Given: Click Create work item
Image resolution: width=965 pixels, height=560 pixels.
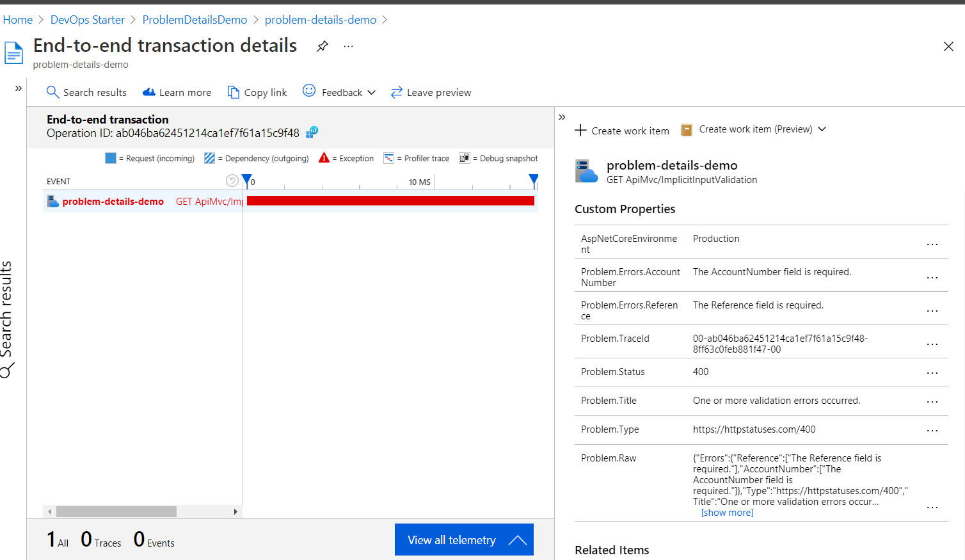Looking at the screenshot, I should [622, 131].
